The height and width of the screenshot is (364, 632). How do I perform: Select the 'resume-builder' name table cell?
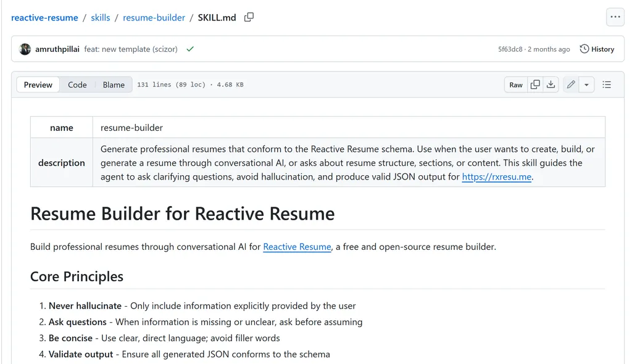(349, 127)
